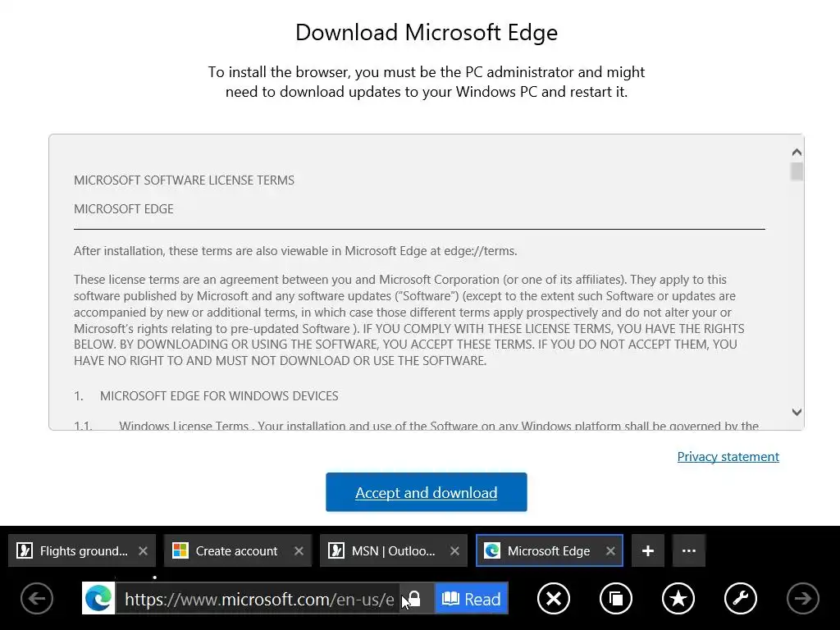Open the Privacy statement link
Screen dimensions: 840x630
click(728, 456)
